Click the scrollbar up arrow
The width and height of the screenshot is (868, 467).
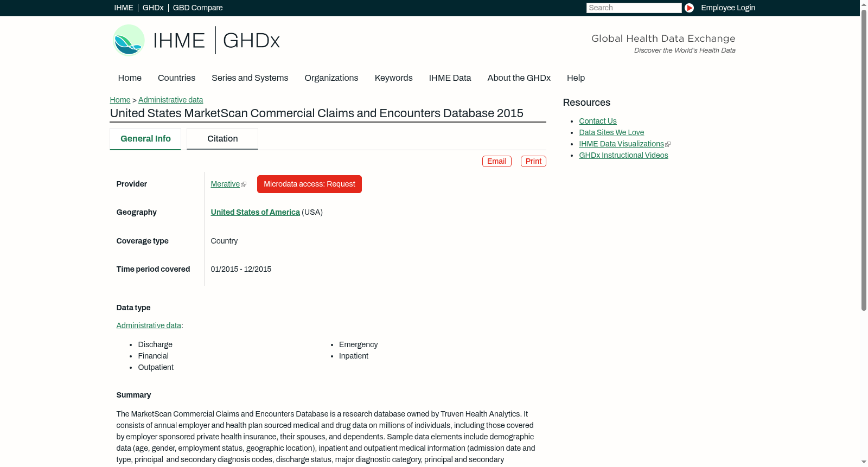(x=864, y=4)
